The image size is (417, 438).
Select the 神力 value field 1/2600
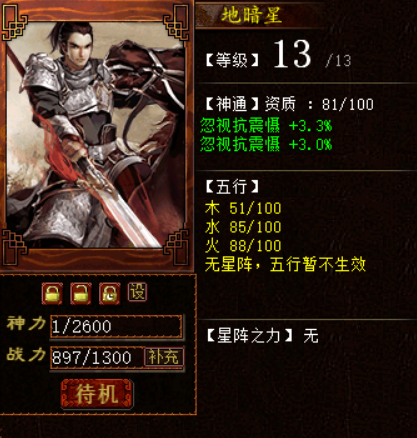tap(116, 326)
